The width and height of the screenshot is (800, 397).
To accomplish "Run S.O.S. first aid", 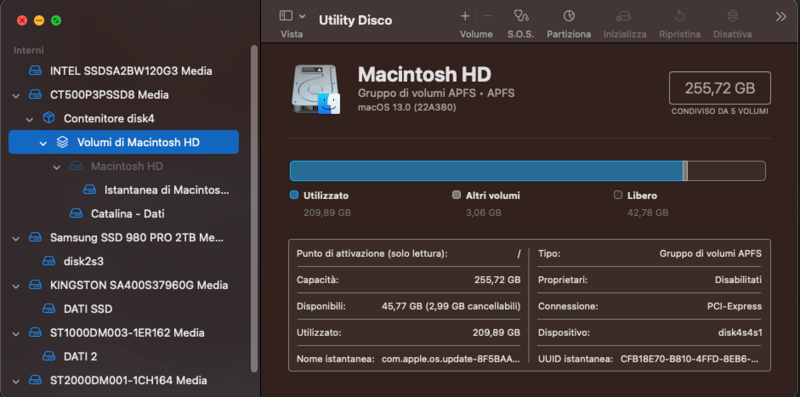I will 520,16.
